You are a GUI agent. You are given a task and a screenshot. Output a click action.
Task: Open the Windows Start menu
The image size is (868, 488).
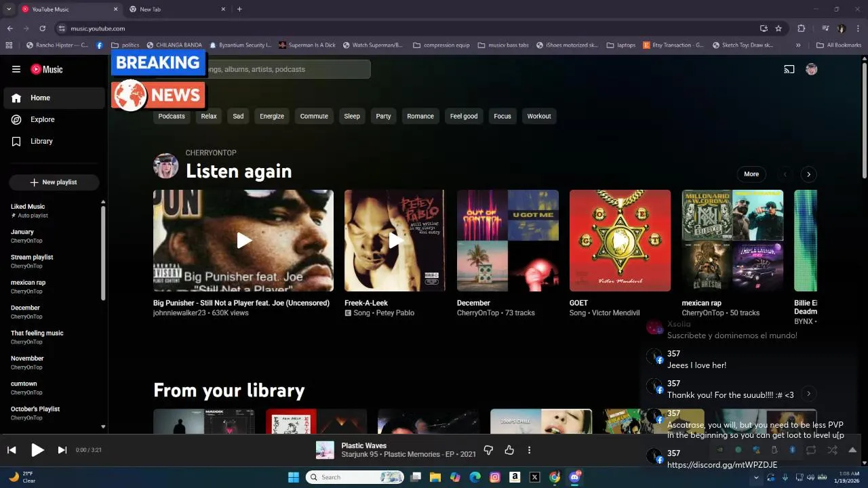294,477
